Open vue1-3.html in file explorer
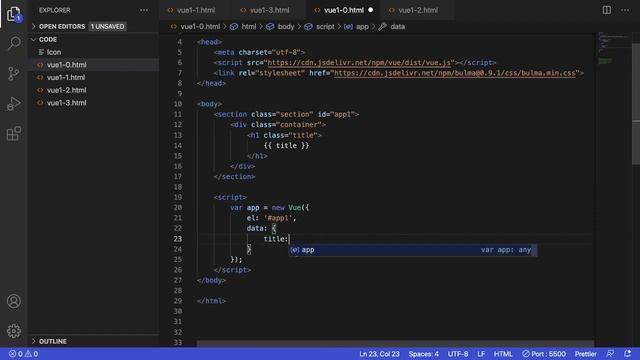The width and height of the screenshot is (640, 360). coord(93,103)
